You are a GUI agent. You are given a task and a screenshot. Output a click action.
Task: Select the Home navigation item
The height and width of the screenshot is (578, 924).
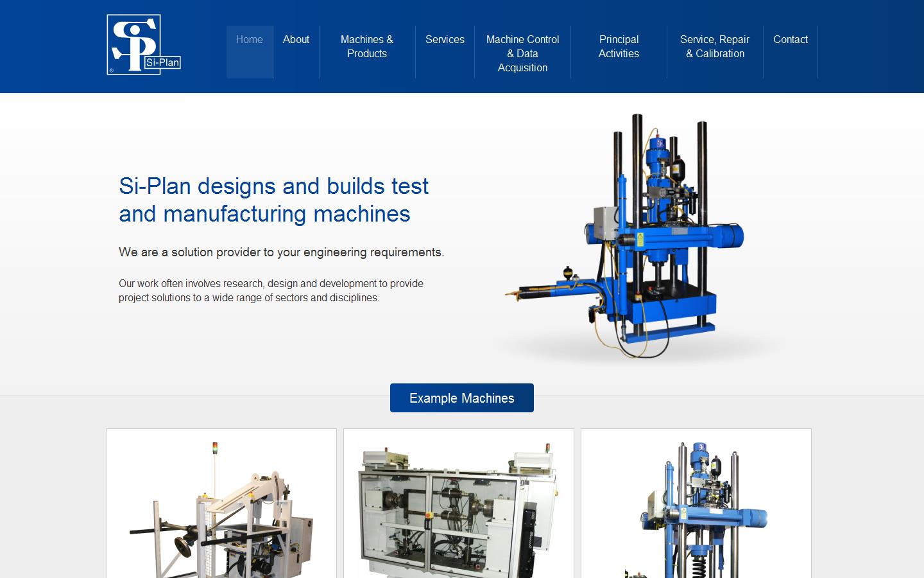[250, 39]
